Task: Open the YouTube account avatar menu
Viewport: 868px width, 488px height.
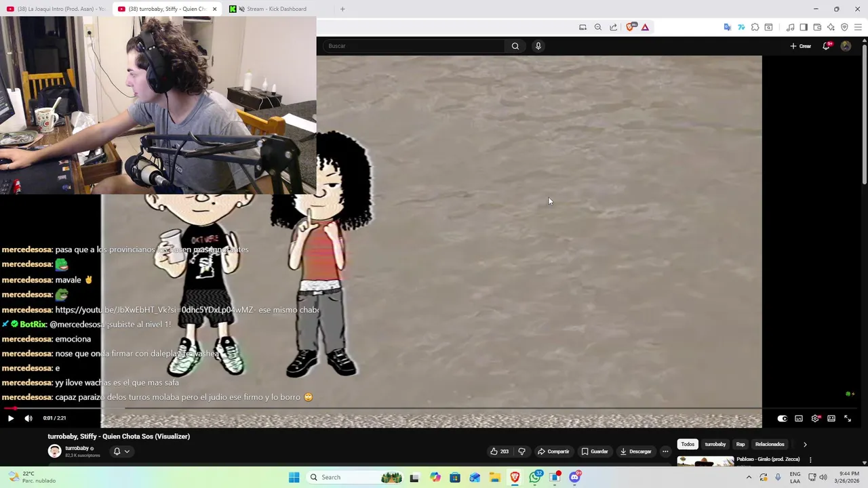Action: tap(846, 46)
